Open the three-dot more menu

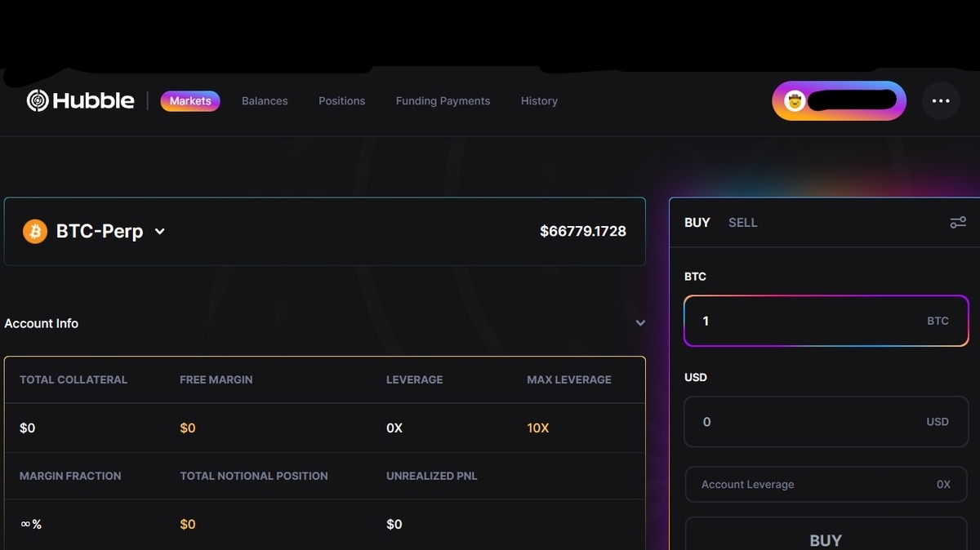click(x=941, y=101)
